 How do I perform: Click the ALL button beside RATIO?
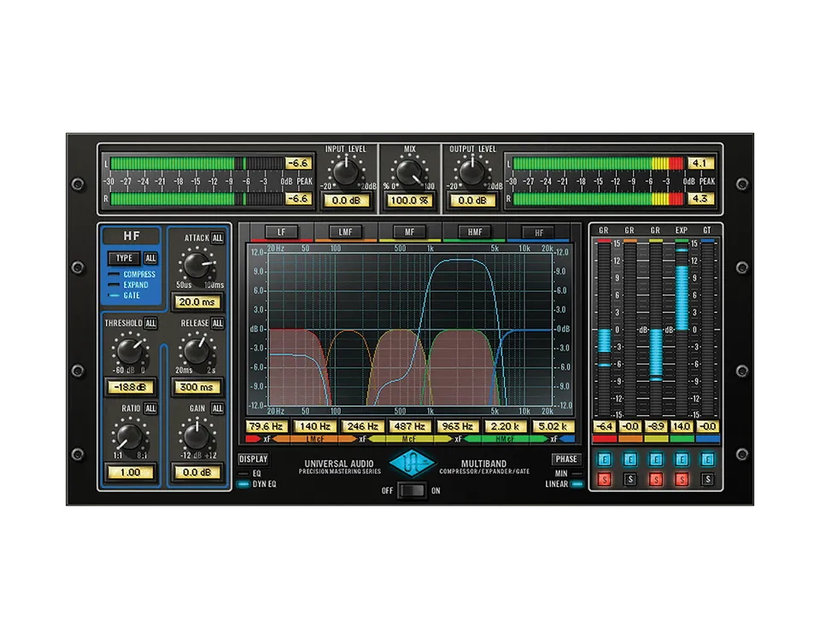[x=150, y=409]
